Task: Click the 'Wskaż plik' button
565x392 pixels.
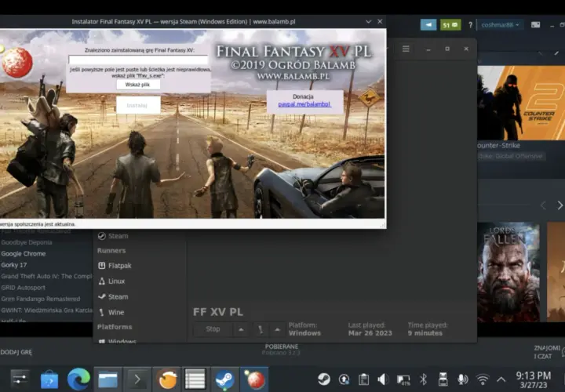Action: [138, 85]
